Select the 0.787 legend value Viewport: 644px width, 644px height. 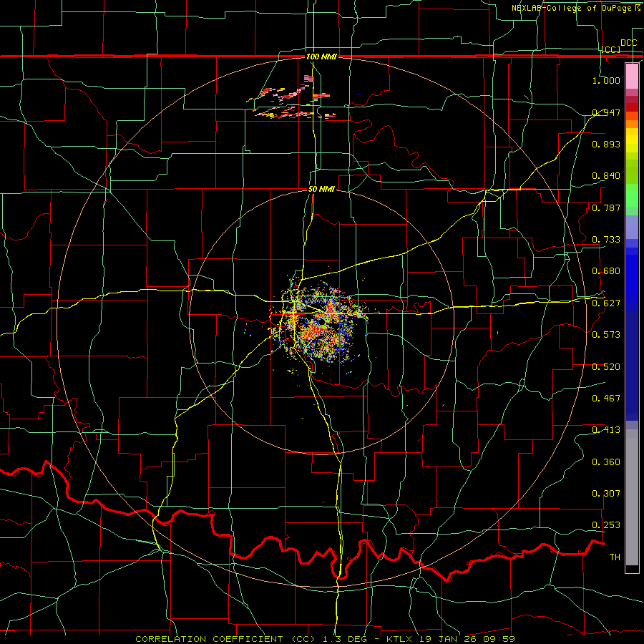point(606,208)
